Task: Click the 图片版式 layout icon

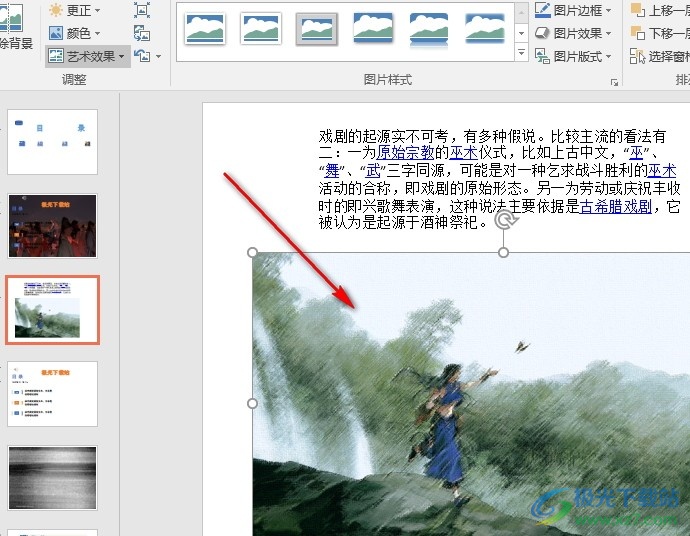Action: [x=543, y=56]
